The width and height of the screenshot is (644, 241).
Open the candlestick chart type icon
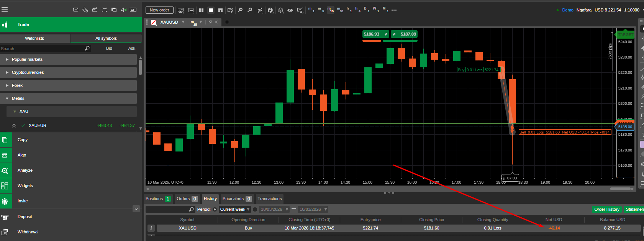click(260, 10)
